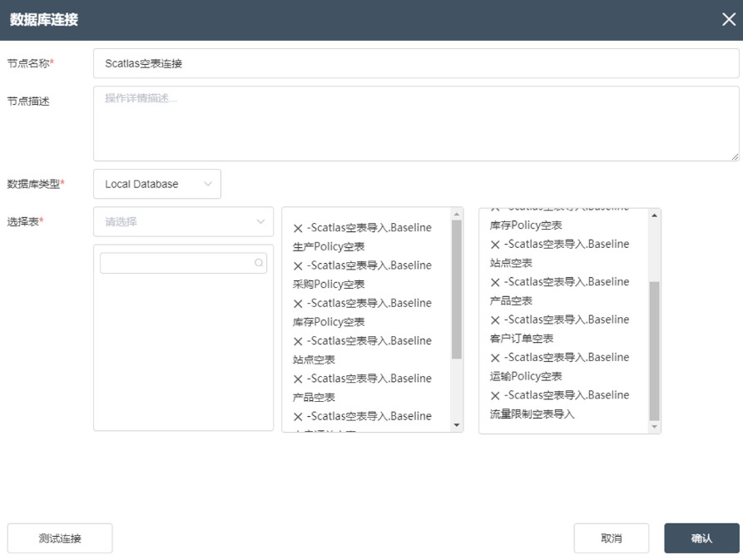
Task: Click 取消 to cancel
Action: (612, 538)
